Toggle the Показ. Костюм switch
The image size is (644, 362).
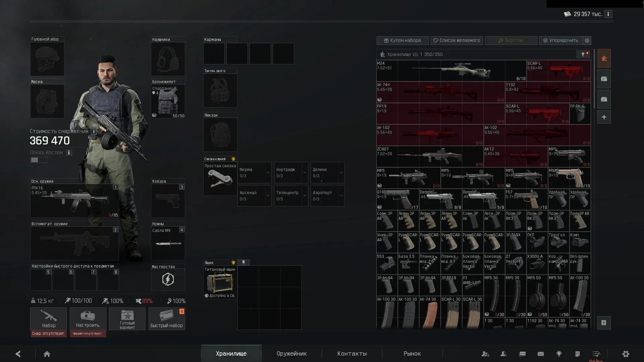39,160
